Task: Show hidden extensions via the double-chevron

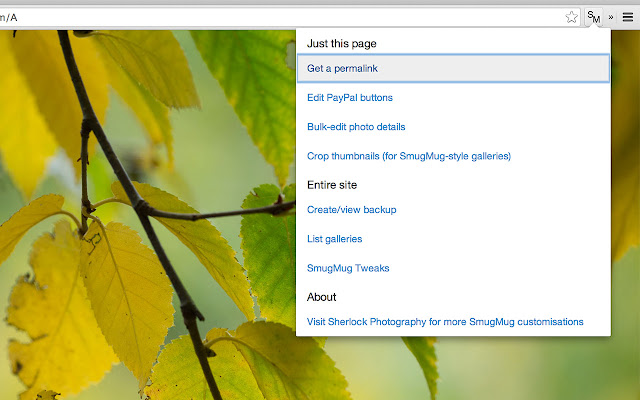Action: pyautogui.click(x=611, y=17)
